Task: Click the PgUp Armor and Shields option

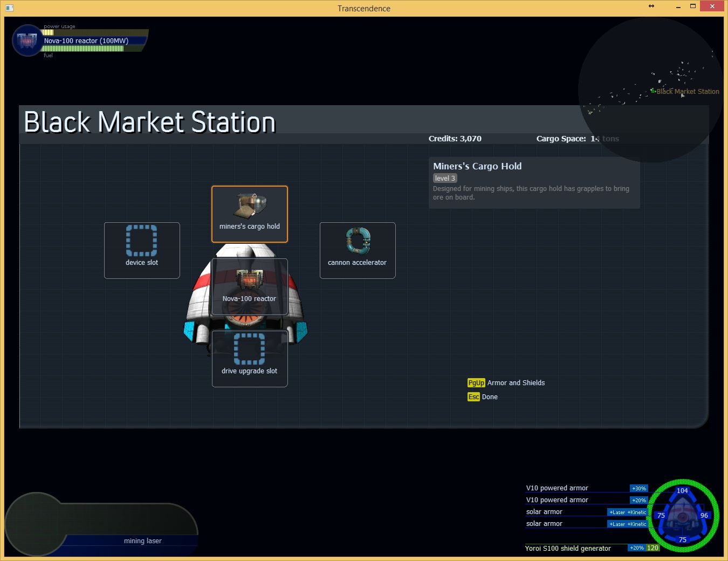Action: pos(506,382)
